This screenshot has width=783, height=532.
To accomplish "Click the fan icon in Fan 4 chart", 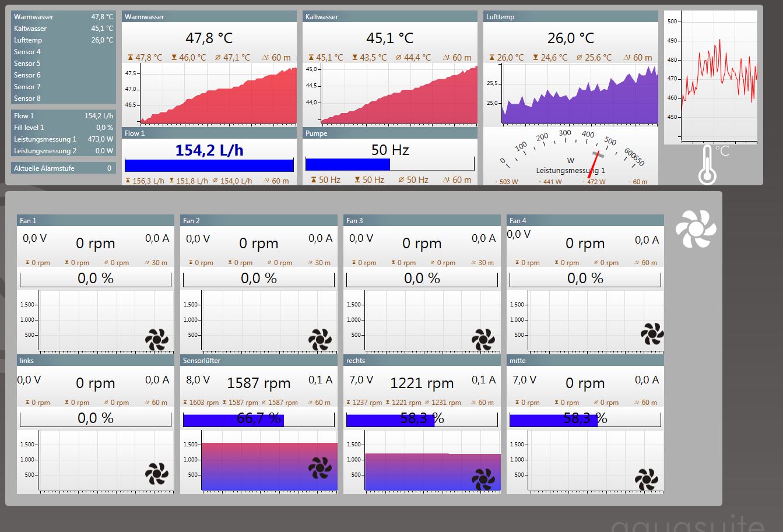I will (652, 334).
